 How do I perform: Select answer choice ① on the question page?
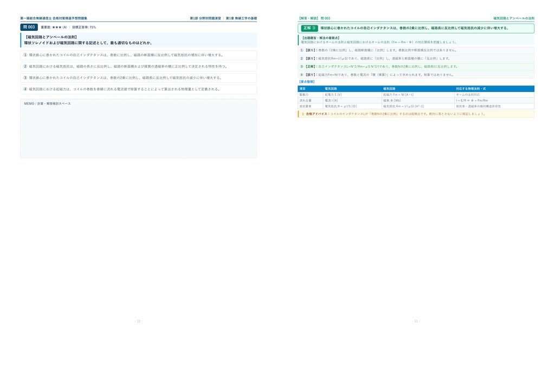click(138, 55)
